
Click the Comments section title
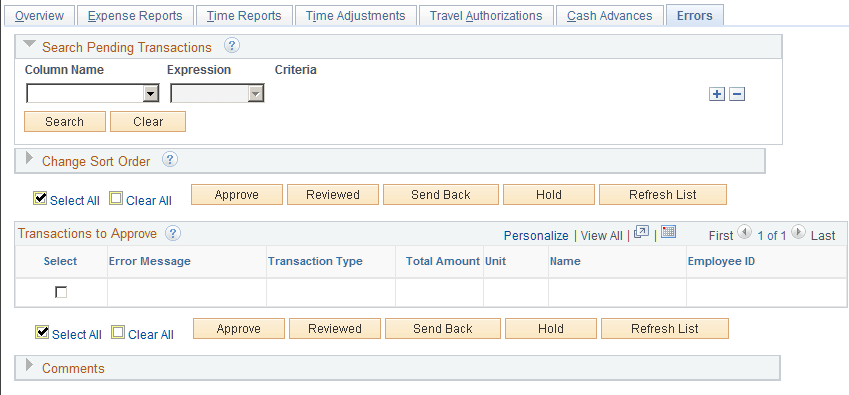[x=73, y=368]
